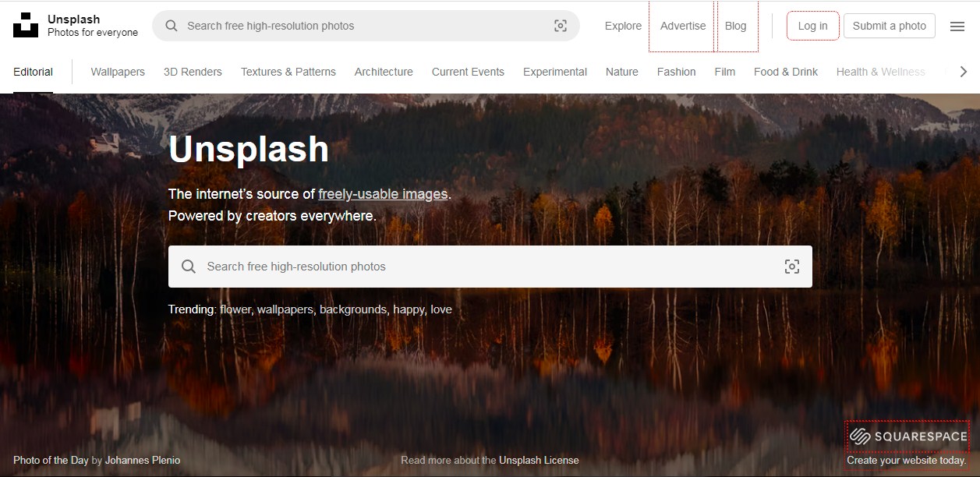Click the magnifier icon in the top search bar
Viewport: 980px width, 477px height.
click(172, 26)
